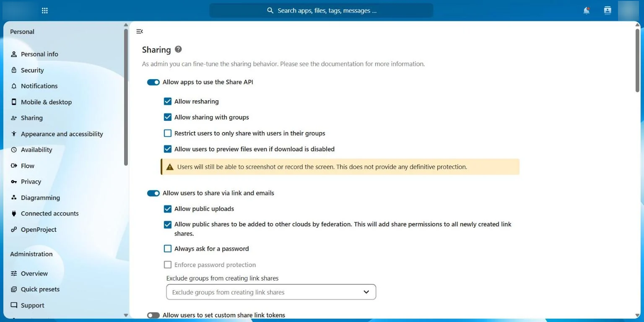
Task: Check Restrict users to share within their groups
Action: tap(168, 133)
